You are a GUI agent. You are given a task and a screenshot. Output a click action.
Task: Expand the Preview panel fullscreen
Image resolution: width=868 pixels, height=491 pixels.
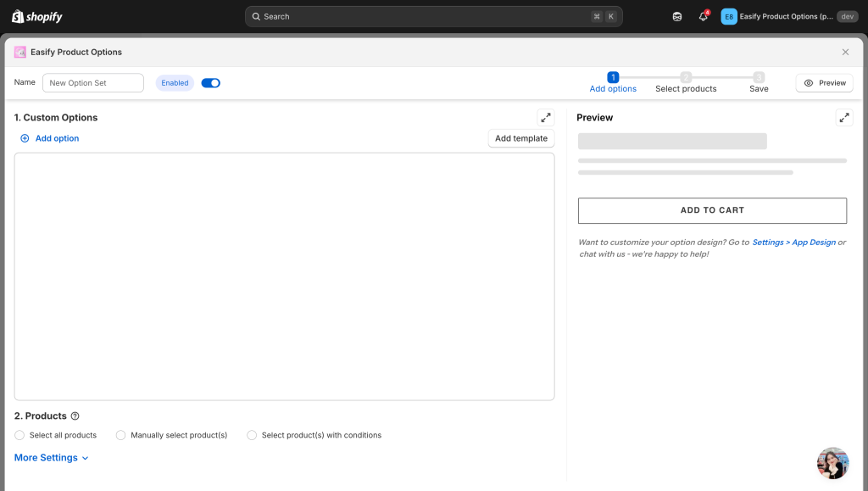(843, 118)
